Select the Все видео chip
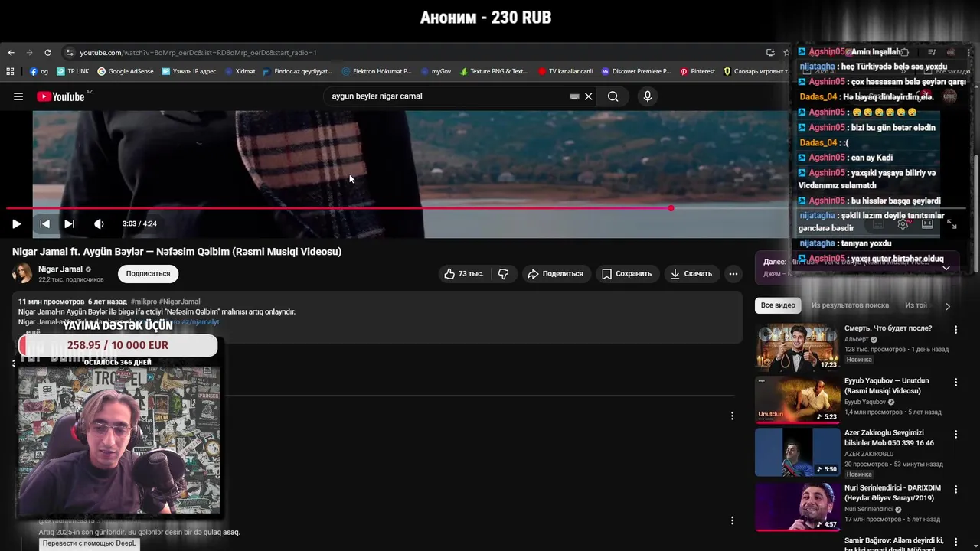Image resolution: width=980 pixels, height=551 pixels. pos(778,305)
